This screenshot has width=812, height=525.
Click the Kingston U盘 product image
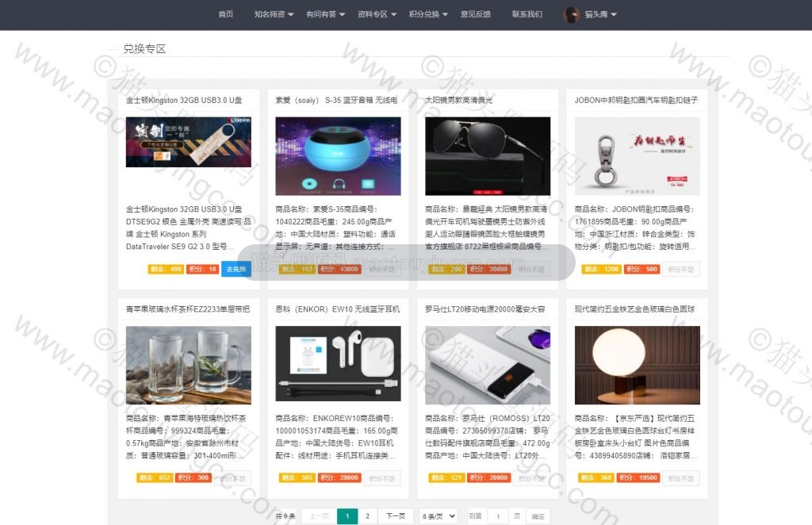pyautogui.click(x=189, y=142)
